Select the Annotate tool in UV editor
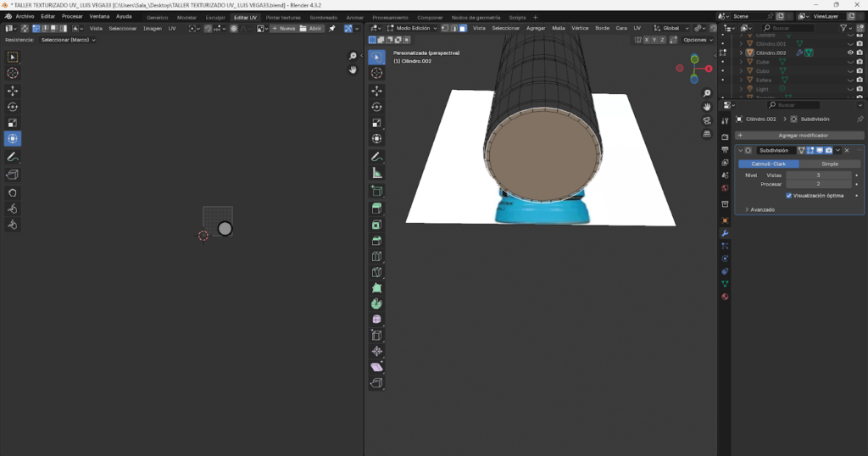The height and width of the screenshot is (456, 868). (x=12, y=157)
